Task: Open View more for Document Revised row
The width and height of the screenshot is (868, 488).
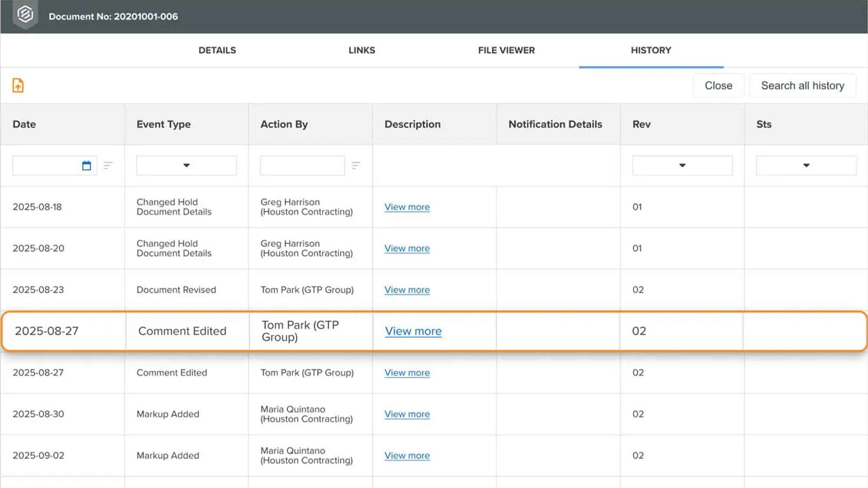Action: click(407, 290)
